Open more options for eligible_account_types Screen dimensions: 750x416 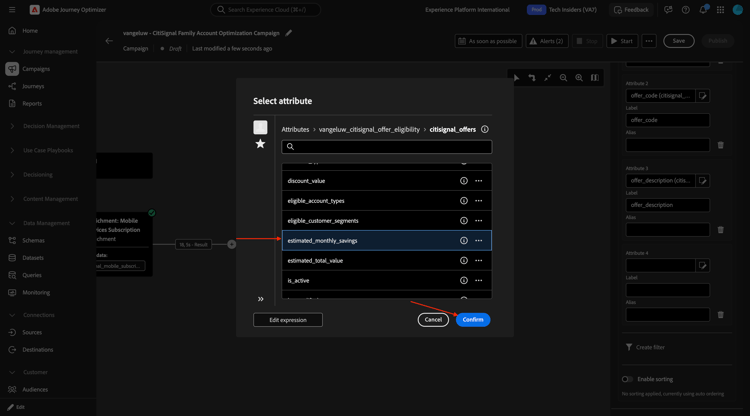[x=479, y=201]
